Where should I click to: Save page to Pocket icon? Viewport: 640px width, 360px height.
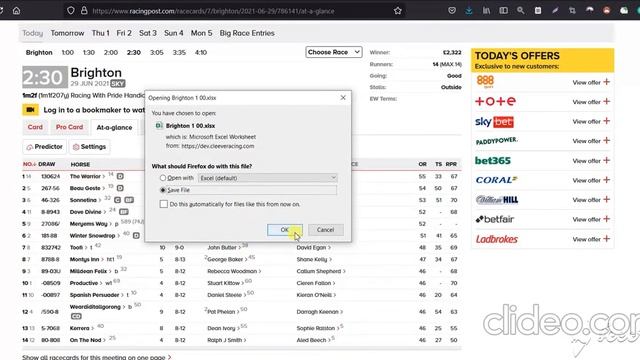coord(452,11)
